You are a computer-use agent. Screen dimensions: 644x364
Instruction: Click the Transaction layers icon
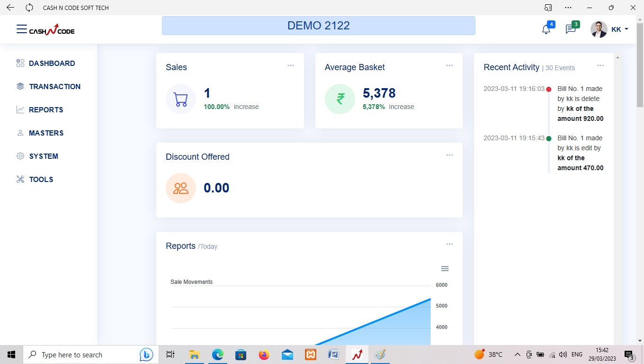tap(20, 86)
